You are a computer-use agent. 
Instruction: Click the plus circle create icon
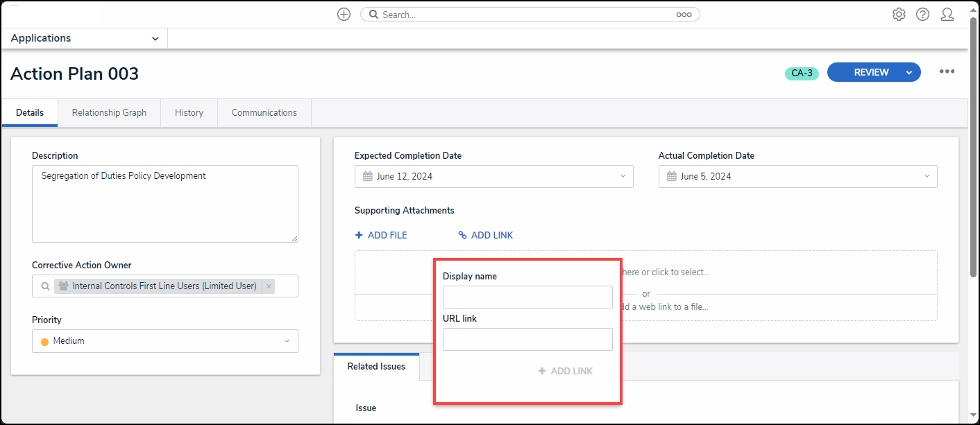coord(344,15)
